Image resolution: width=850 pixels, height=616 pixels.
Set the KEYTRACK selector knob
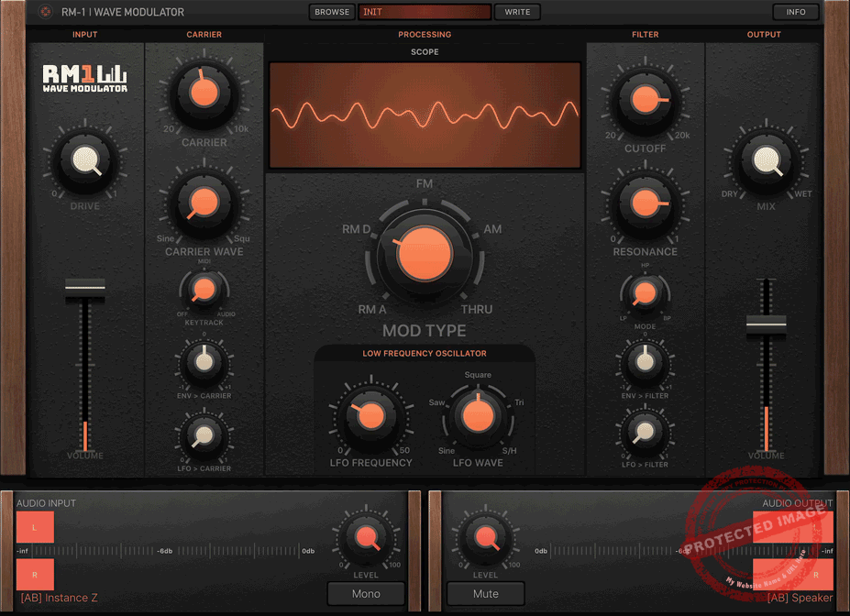pos(204,290)
